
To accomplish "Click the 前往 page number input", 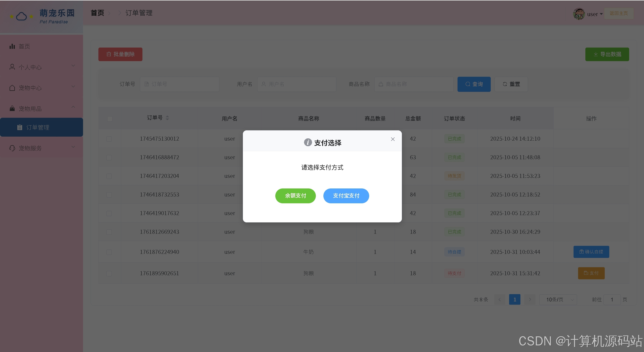I will click(612, 299).
